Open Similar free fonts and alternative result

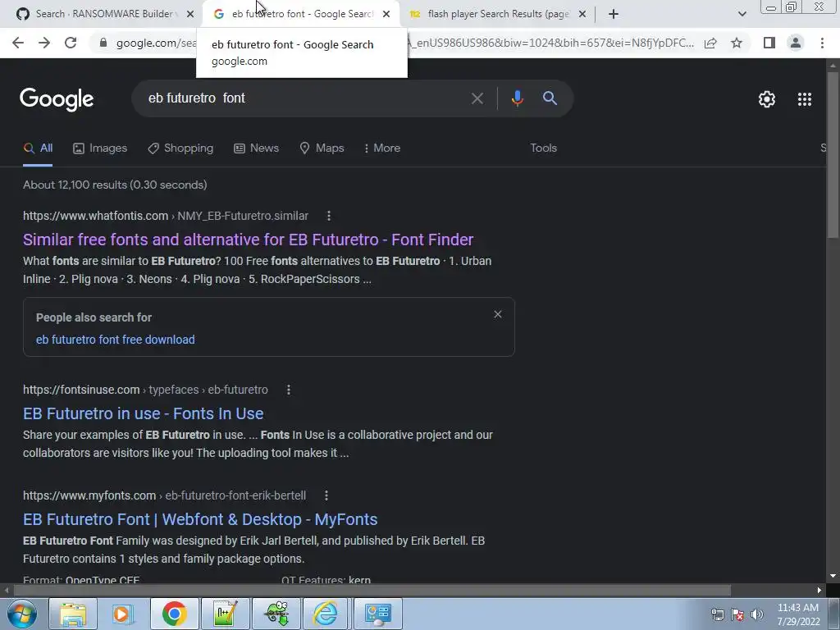pos(248,240)
